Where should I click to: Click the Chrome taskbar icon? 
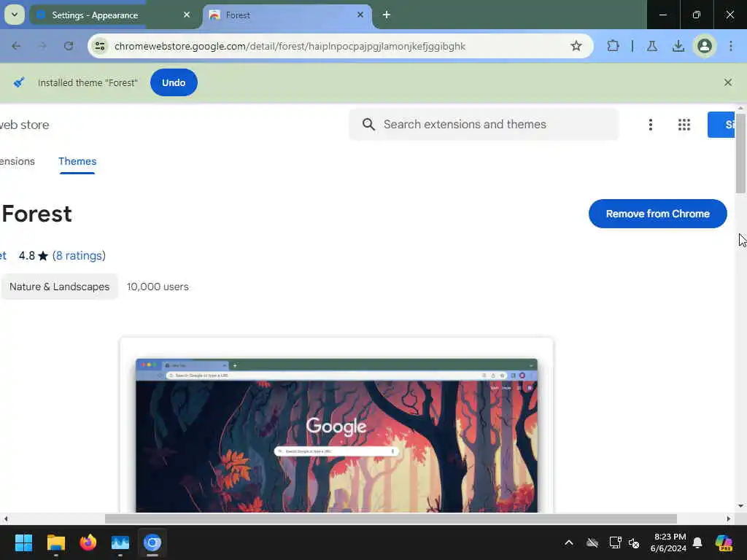[152, 542]
